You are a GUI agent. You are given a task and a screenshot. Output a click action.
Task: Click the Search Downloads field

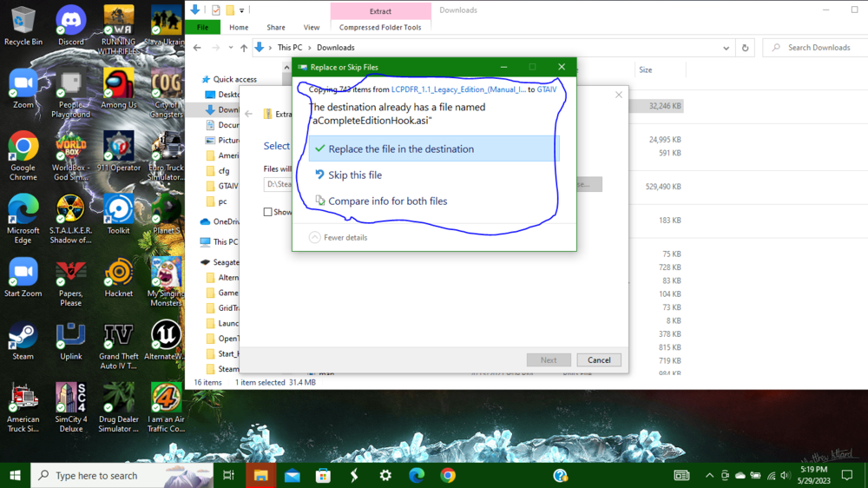pyautogui.click(x=815, y=48)
